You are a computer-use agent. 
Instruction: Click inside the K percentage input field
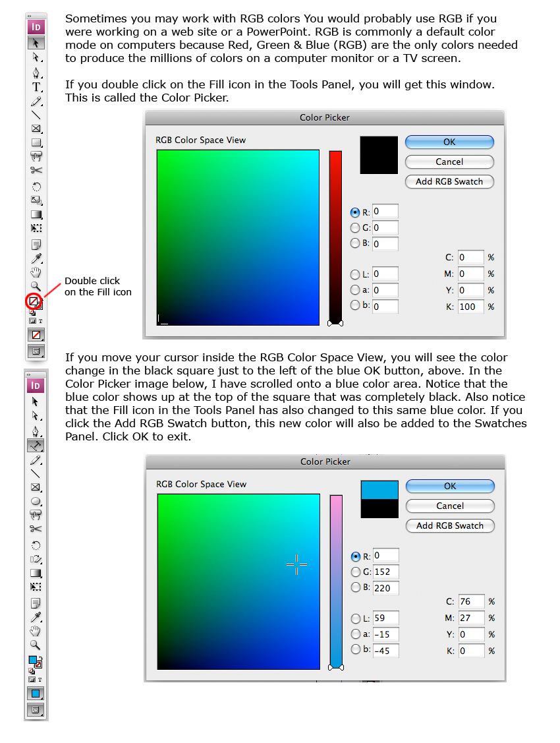click(x=470, y=307)
